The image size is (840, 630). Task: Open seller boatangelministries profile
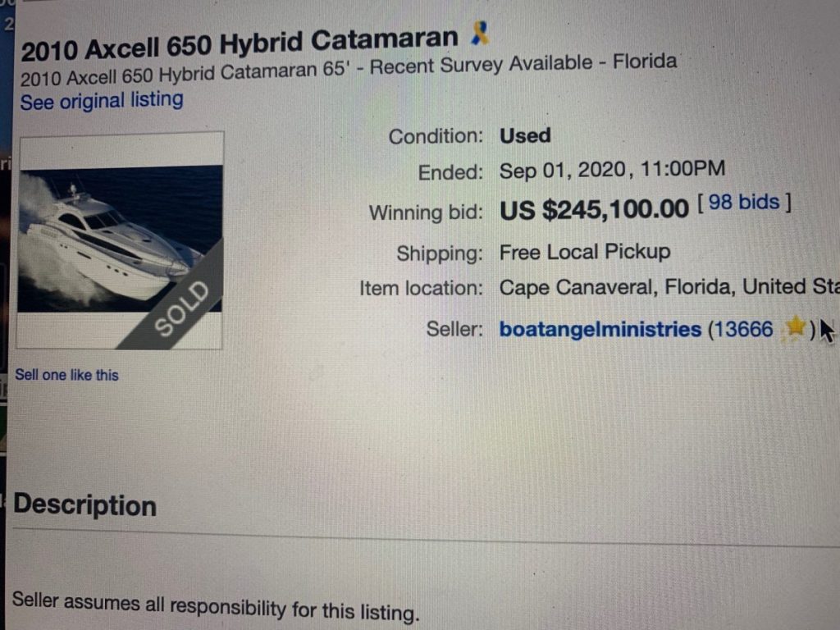click(x=600, y=330)
